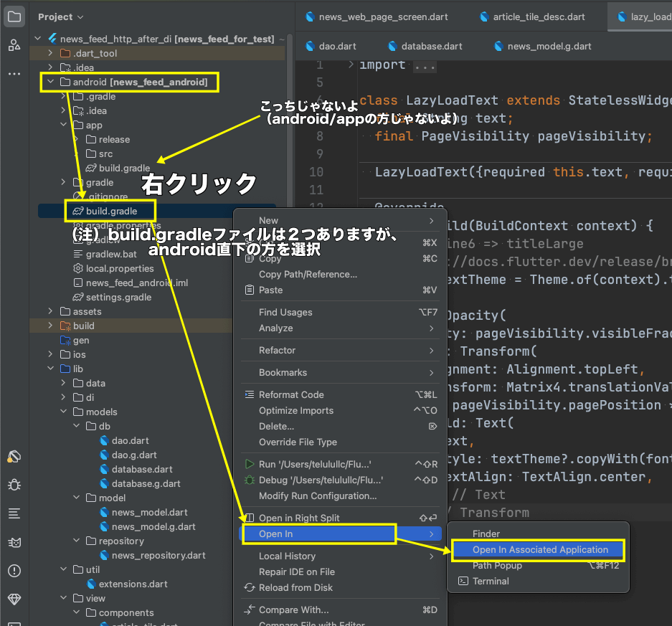The height and width of the screenshot is (626, 672).
Task: Expand the .dart_tool folder
Action: [x=51, y=53]
